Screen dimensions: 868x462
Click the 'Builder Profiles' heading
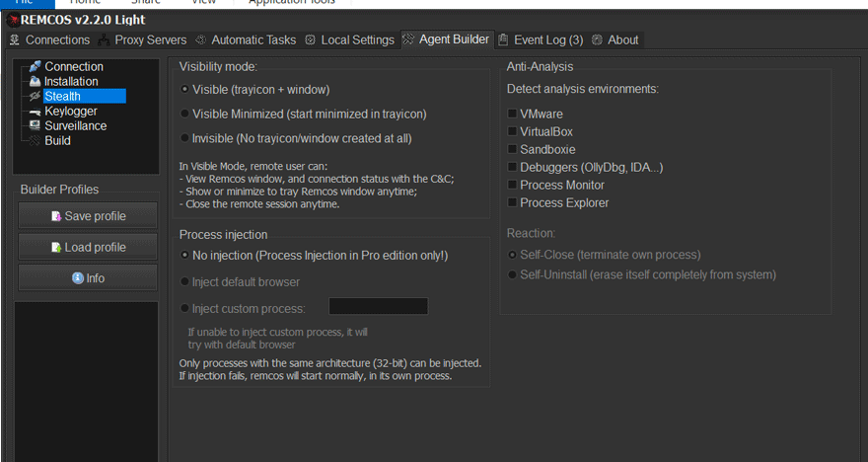point(59,190)
